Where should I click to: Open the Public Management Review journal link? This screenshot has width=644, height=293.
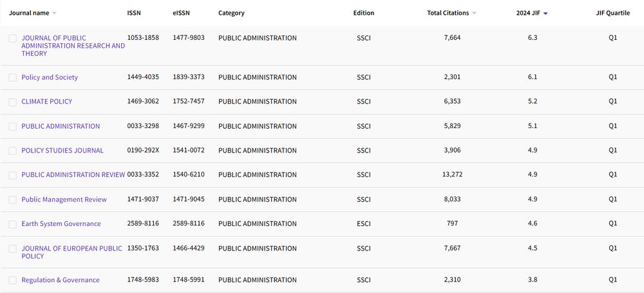click(64, 200)
